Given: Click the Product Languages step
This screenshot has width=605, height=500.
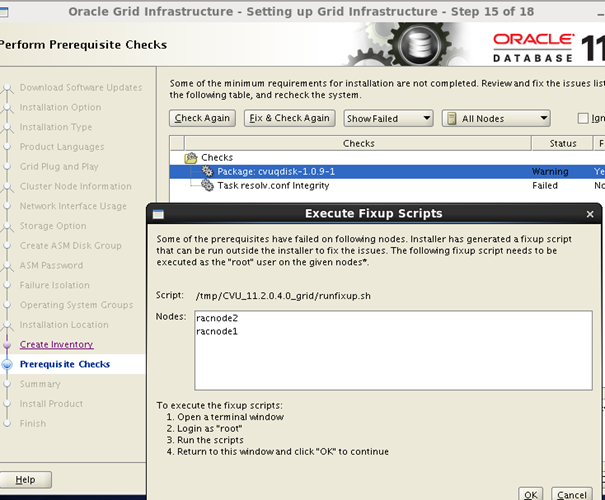Looking at the screenshot, I should [62, 147].
